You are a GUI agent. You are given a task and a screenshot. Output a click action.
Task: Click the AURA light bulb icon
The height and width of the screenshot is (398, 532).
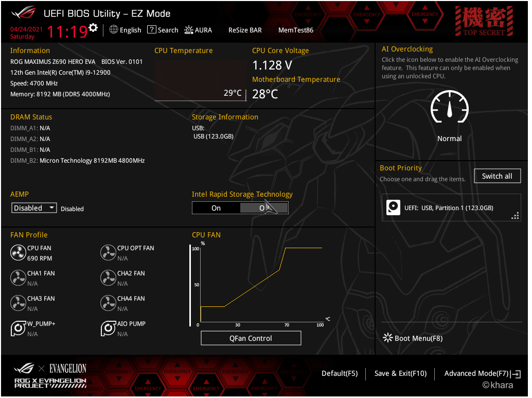point(189,30)
